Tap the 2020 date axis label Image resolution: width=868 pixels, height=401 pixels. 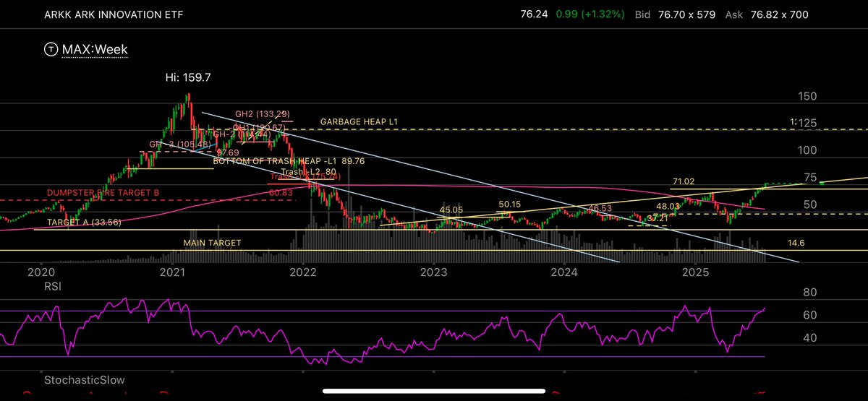[41, 272]
